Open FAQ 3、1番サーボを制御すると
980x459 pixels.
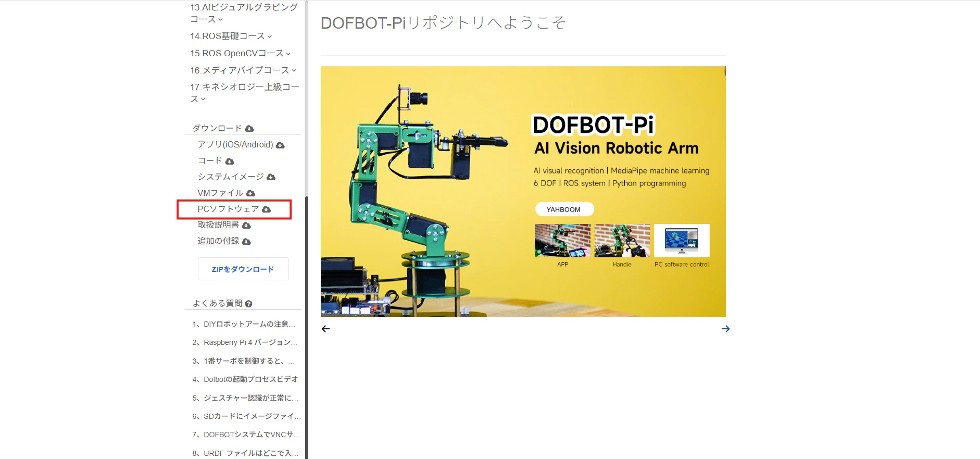[x=244, y=361]
